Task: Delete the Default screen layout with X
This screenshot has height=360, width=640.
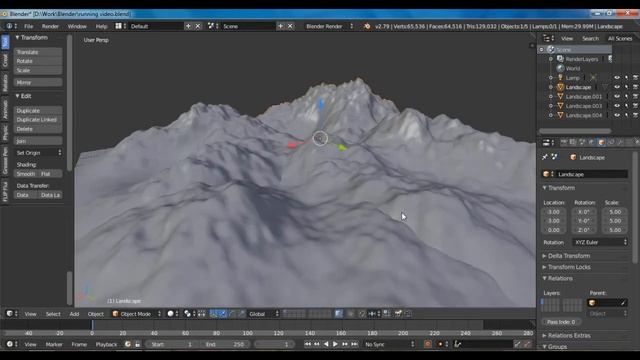Action: coord(198,26)
